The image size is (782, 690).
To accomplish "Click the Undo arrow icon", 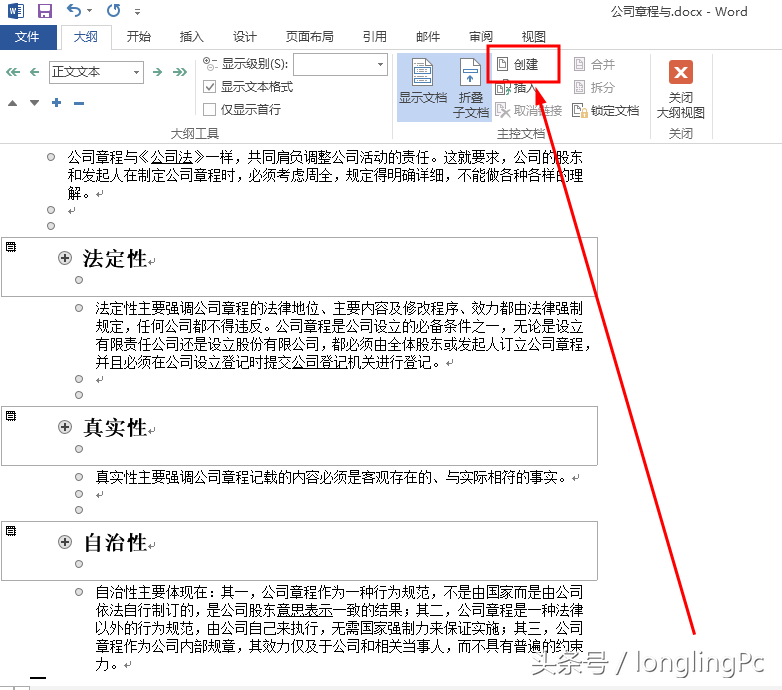I will tap(74, 10).
